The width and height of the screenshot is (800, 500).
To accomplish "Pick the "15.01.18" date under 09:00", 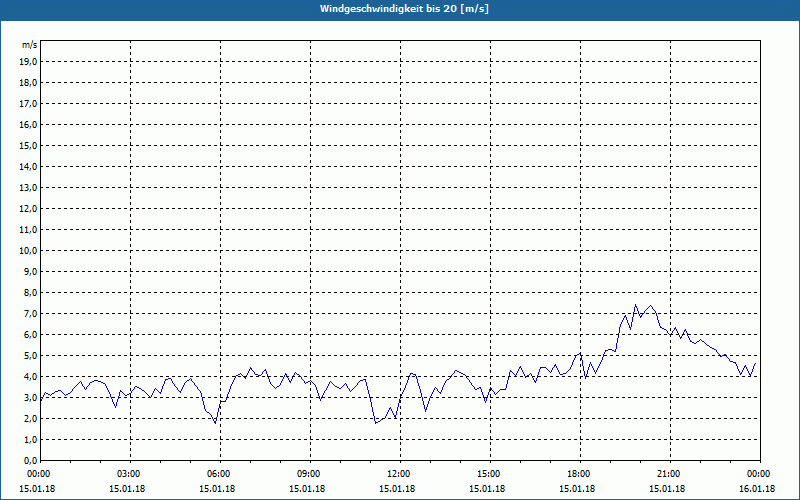I will click(x=307, y=489).
